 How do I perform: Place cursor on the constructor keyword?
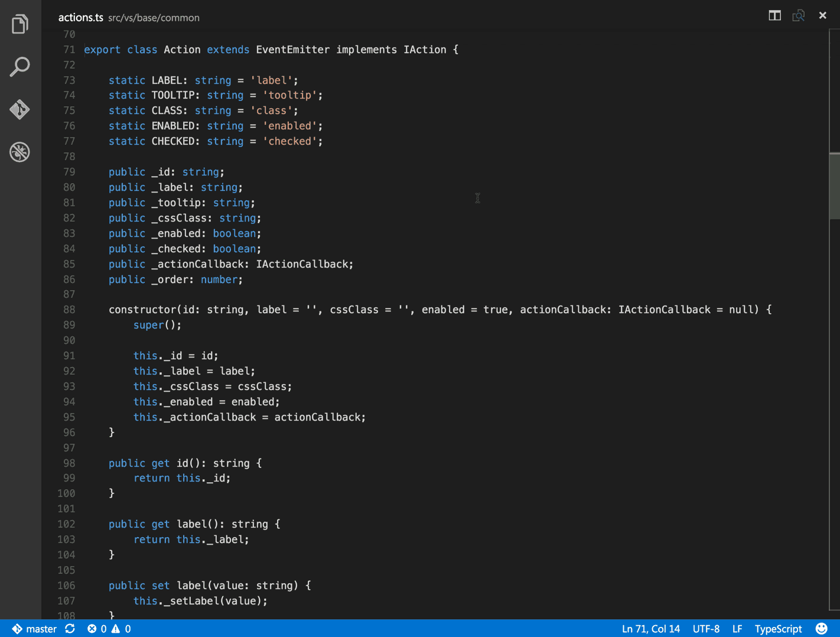tap(142, 309)
